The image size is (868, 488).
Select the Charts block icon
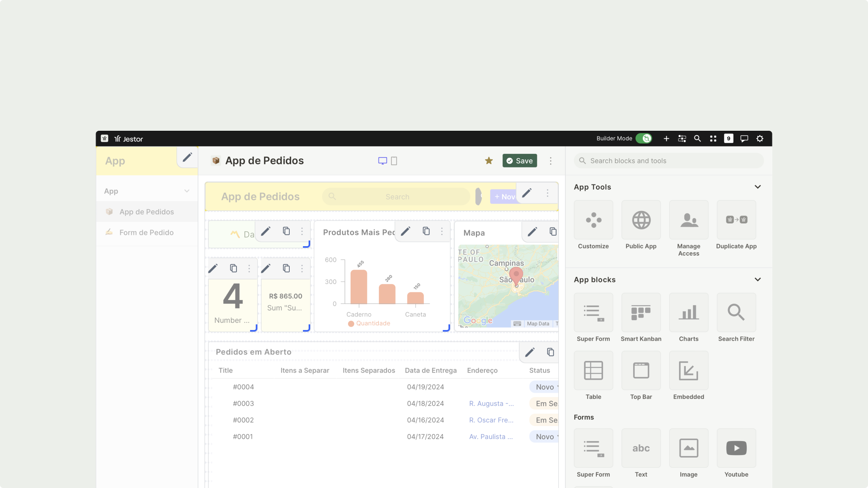click(x=688, y=313)
